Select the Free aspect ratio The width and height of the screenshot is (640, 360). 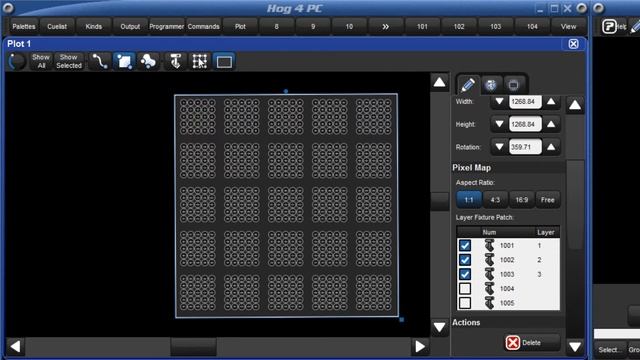547,200
